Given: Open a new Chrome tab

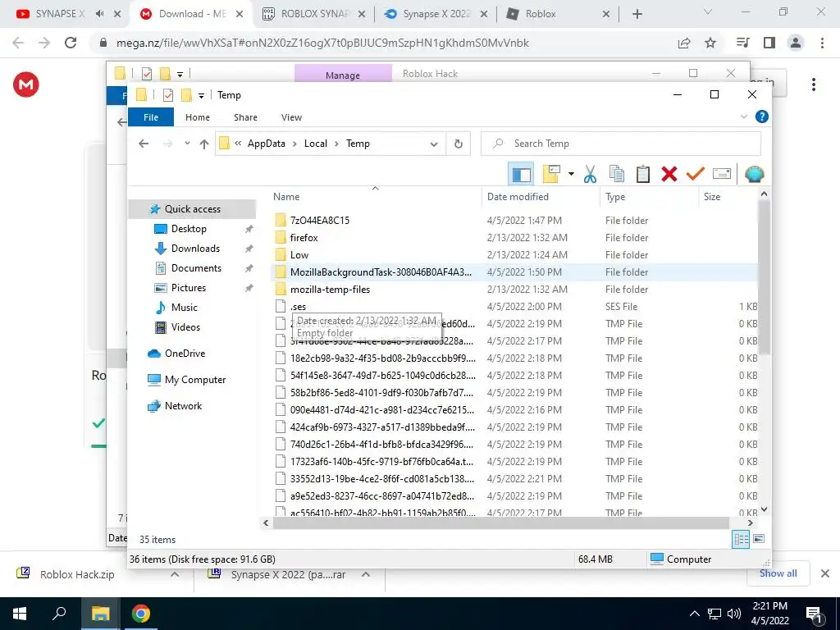Looking at the screenshot, I should pyautogui.click(x=637, y=14).
